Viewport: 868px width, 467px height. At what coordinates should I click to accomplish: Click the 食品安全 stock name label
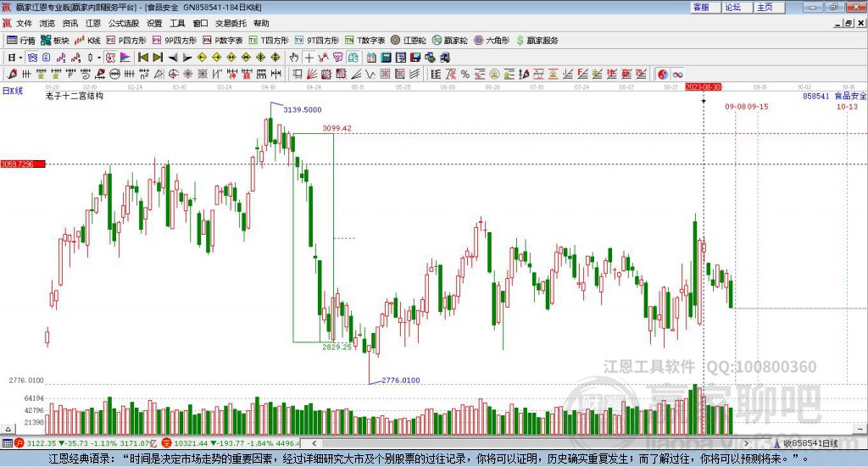[x=850, y=97]
